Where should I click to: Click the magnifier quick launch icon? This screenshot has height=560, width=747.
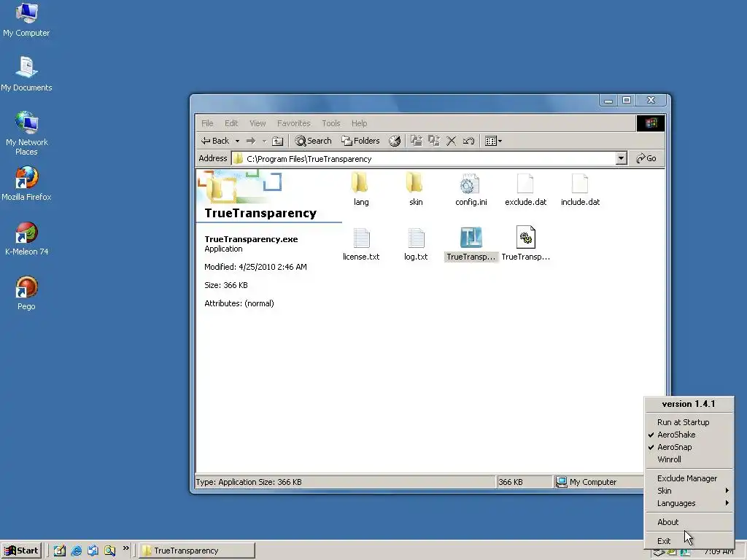(109, 551)
